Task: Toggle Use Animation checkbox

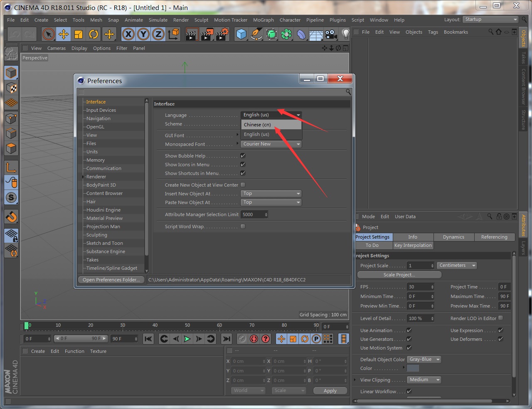Action: (x=409, y=330)
